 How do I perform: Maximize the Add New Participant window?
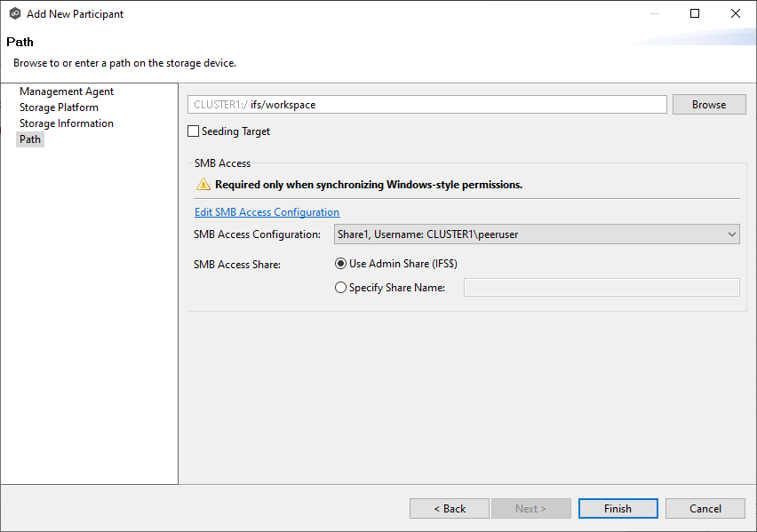(x=695, y=14)
